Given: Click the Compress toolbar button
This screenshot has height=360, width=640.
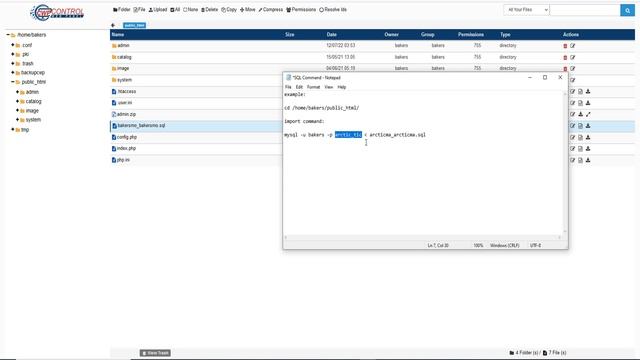Looking at the screenshot, I should pyautogui.click(x=271, y=9).
